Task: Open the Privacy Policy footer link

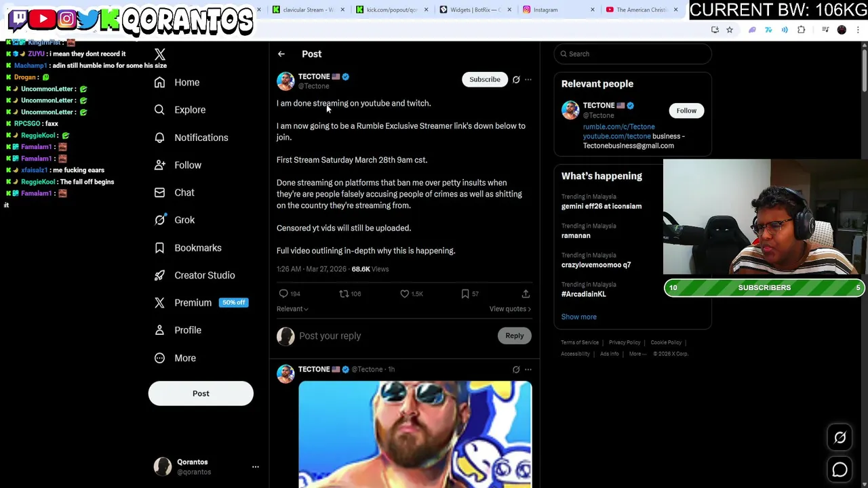Action: (625, 343)
